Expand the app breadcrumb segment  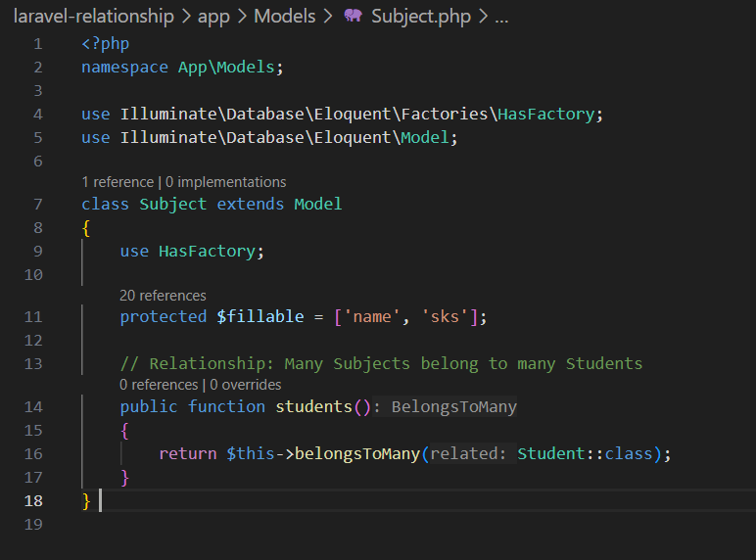(213, 17)
